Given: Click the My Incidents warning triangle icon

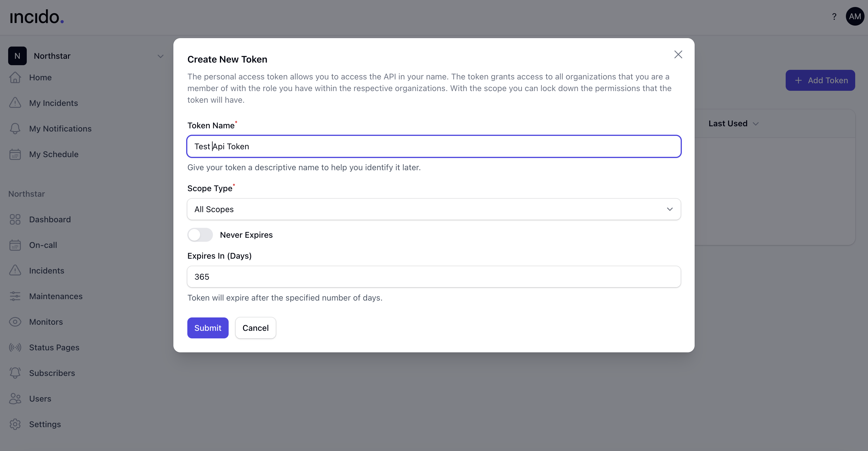Looking at the screenshot, I should pos(15,103).
